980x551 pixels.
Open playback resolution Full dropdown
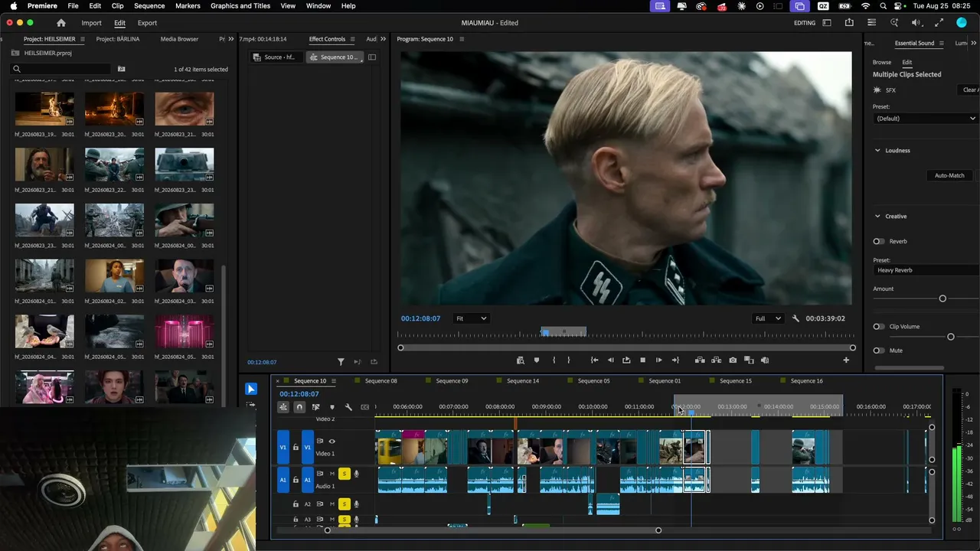pyautogui.click(x=768, y=318)
